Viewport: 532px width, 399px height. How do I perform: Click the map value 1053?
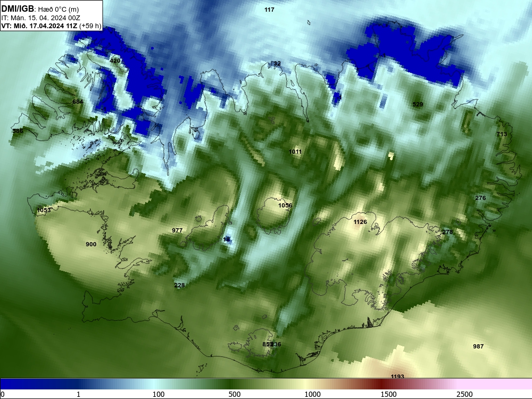click(44, 210)
